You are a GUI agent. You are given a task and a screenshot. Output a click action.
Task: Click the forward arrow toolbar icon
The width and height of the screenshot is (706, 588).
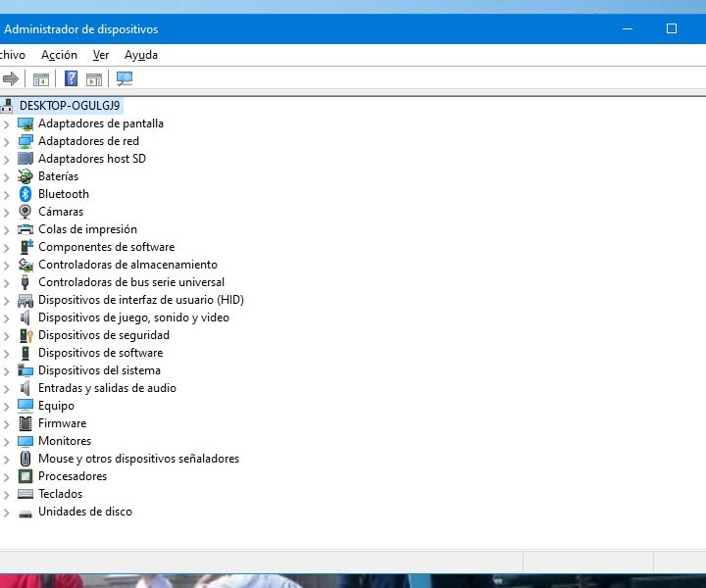click(10, 79)
